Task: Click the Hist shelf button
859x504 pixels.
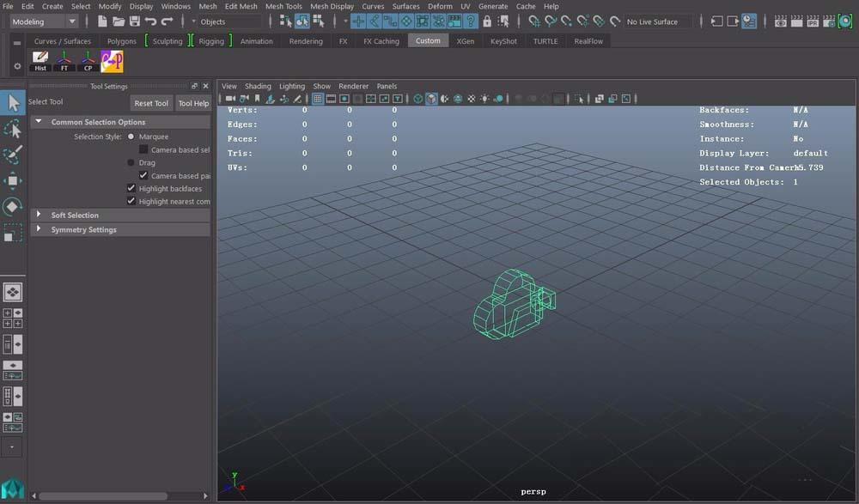Action: pyautogui.click(x=40, y=61)
